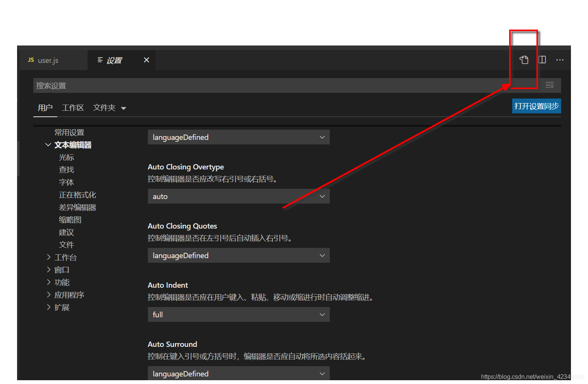
Task: Collapse the 文本编辑器 tree section
Action: pyautogui.click(x=48, y=145)
